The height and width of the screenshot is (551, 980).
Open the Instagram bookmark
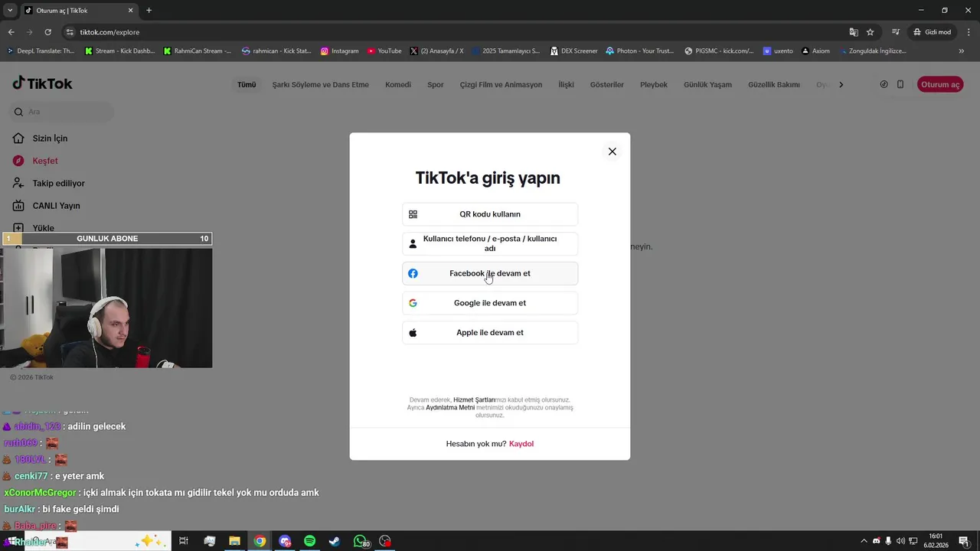pyautogui.click(x=339, y=51)
